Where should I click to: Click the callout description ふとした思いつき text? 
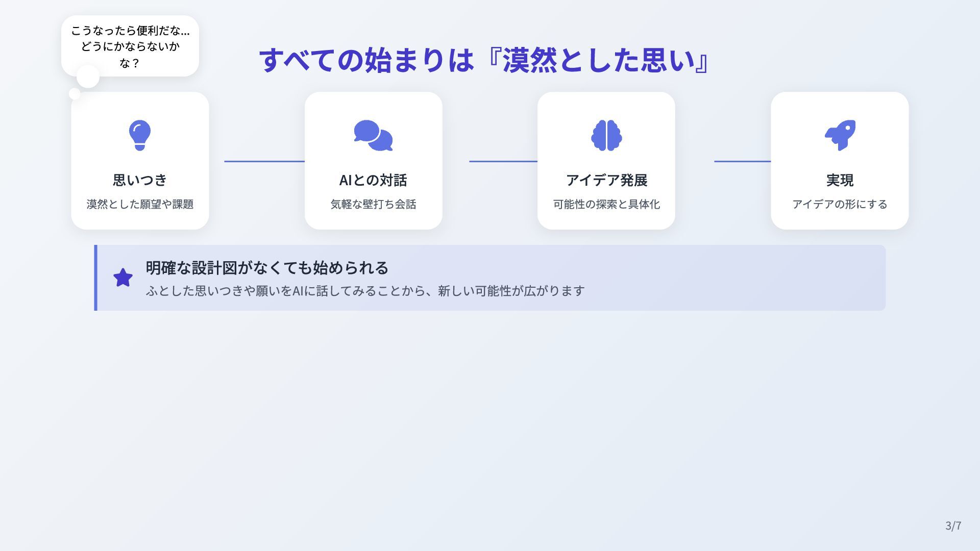point(365,291)
